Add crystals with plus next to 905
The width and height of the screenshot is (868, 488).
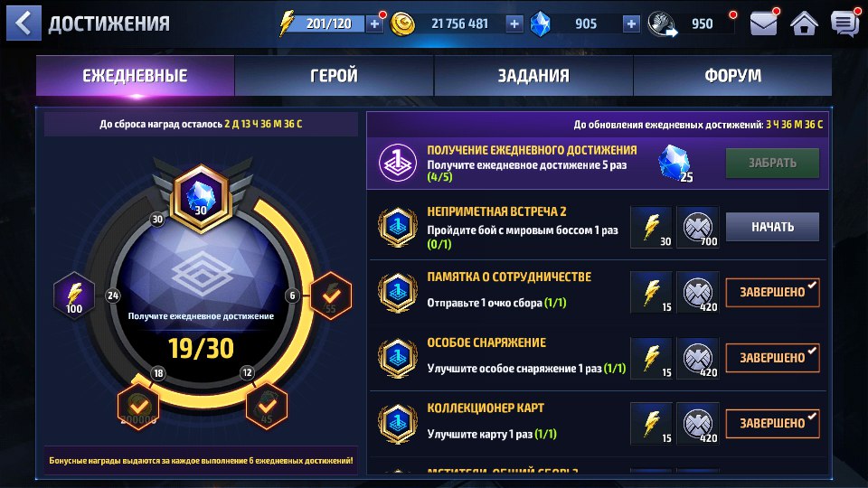[631, 23]
